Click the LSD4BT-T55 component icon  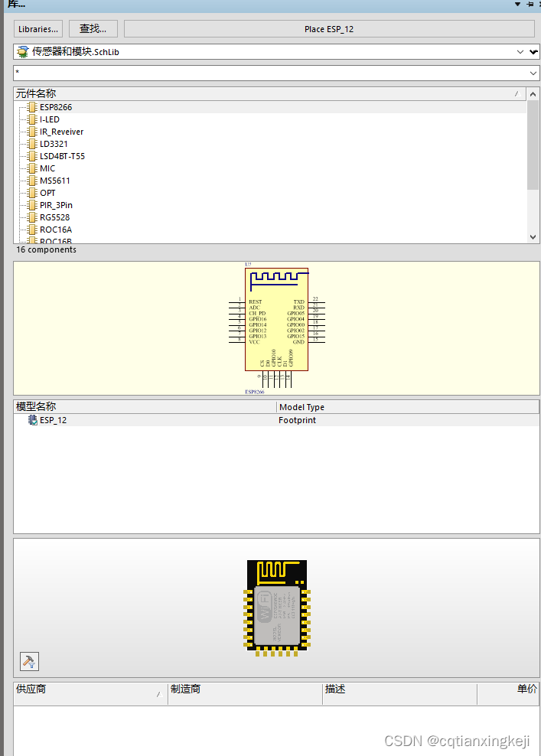[x=32, y=156]
